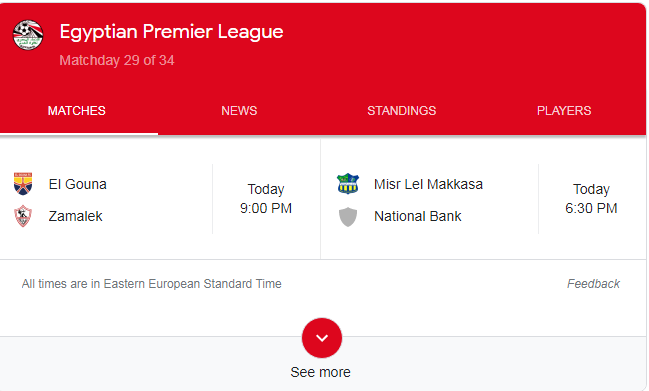Viewport: 649px width, 391px height.
Task: Open the Today 6:30 PM match time
Action: [591, 199]
